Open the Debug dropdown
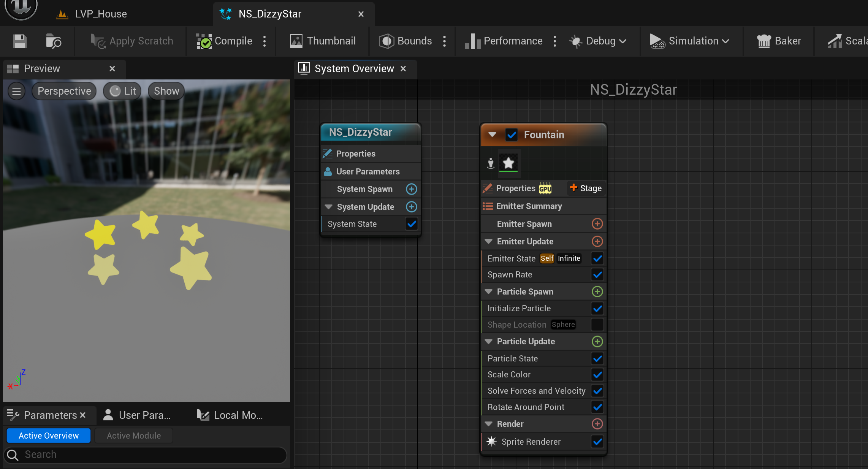868x469 pixels. pyautogui.click(x=597, y=41)
